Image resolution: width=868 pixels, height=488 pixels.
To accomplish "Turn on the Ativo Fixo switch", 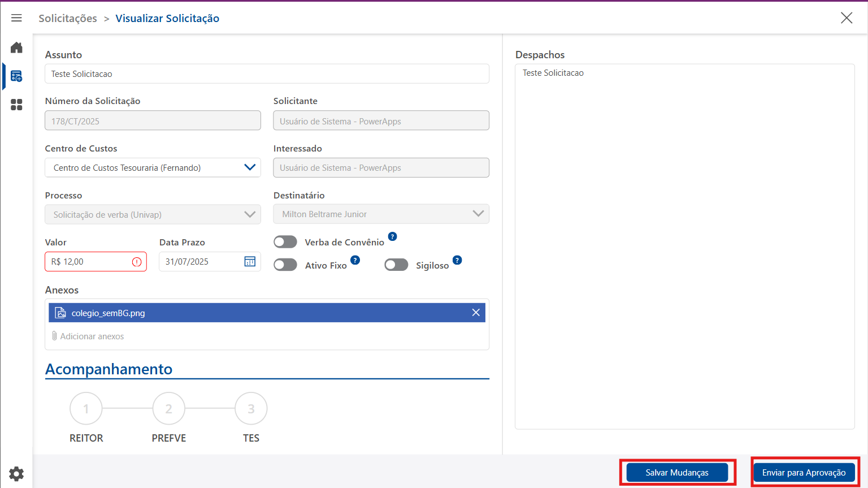I will coord(285,265).
